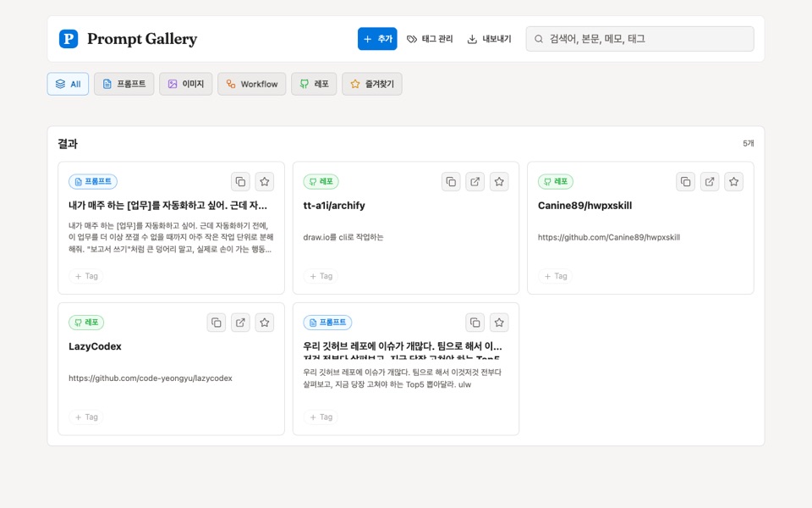Open tt-a1i/archify external link icon
Viewport: 812px width, 508px height.
point(475,181)
